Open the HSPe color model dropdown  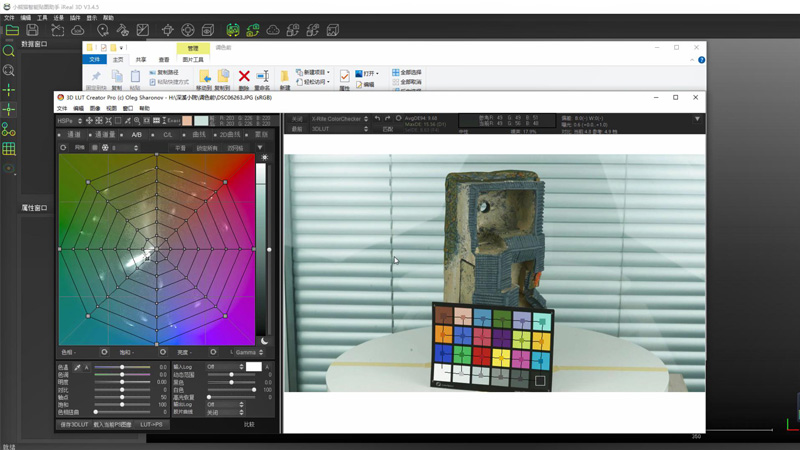[x=69, y=121]
